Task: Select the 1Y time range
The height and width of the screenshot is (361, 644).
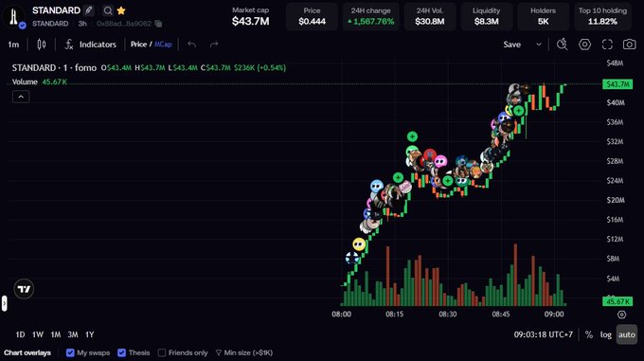Action: point(90,334)
